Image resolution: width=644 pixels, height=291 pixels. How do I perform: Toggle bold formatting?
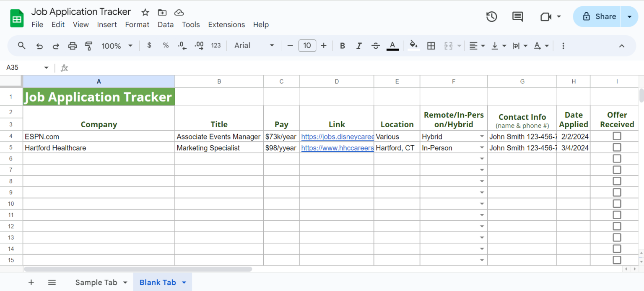click(x=342, y=45)
